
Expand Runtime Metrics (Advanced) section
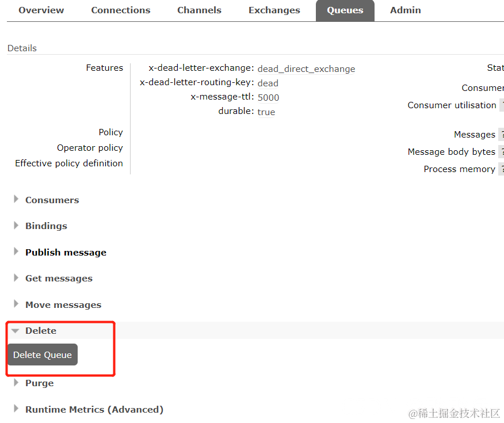[x=94, y=410]
